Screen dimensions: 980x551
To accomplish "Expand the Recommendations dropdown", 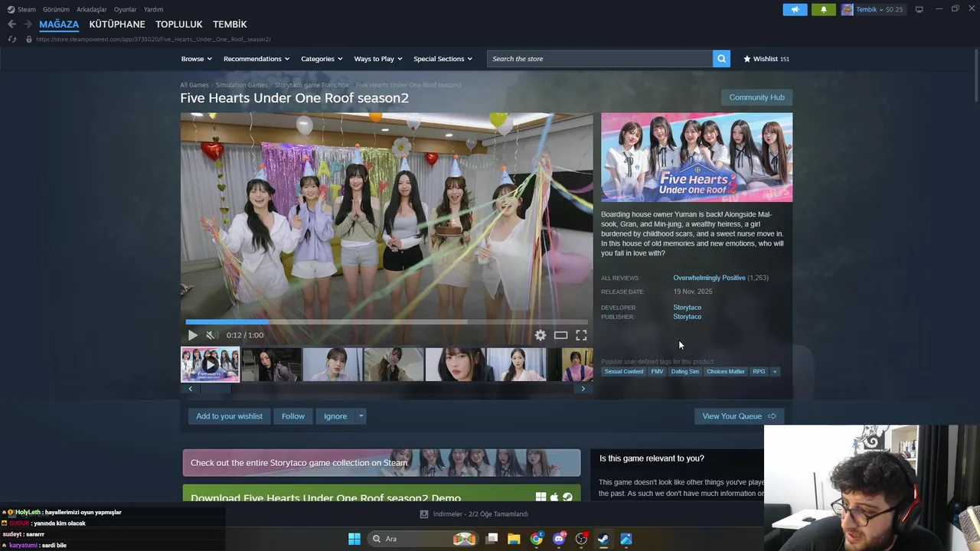I will click(256, 59).
